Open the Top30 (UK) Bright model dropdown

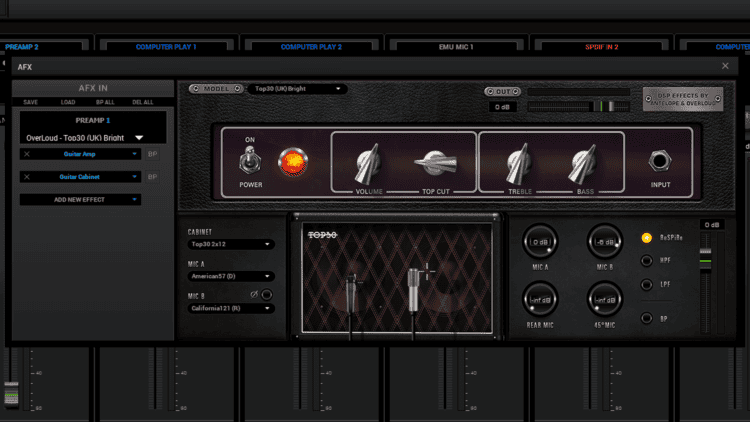pyautogui.click(x=297, y=89)
